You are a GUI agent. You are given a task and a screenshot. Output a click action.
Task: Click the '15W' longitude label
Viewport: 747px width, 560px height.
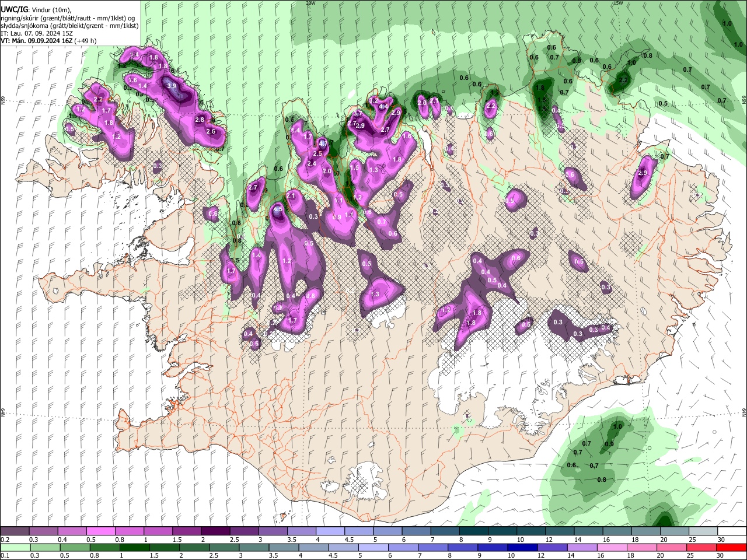tap(619, 3)
